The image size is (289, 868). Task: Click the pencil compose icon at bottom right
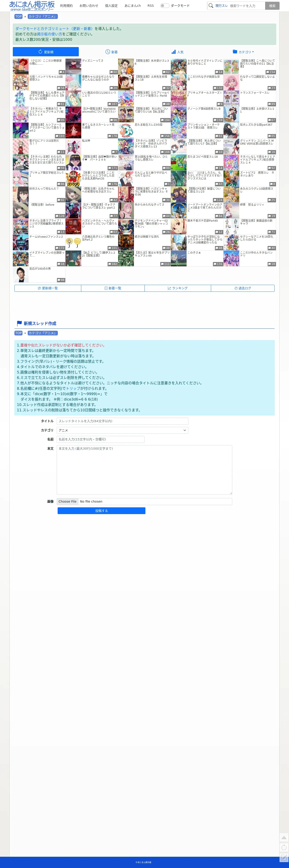(284, 857)
